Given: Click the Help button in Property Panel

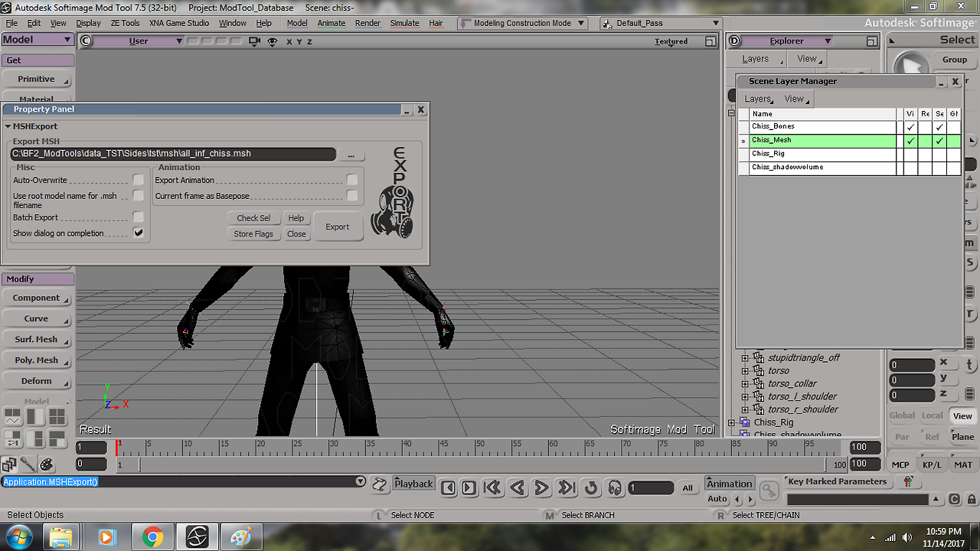Looking at the screenshot, I should [x=296, y=218].
